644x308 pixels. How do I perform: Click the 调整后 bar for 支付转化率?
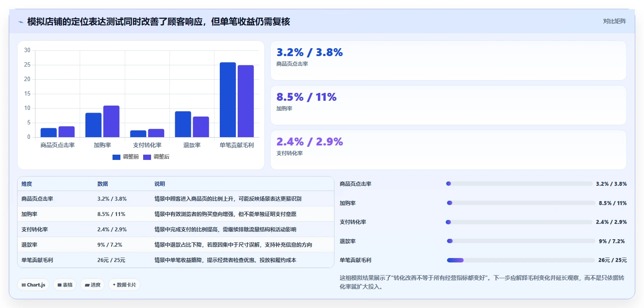pyautogui.click(x=156, y=133)
